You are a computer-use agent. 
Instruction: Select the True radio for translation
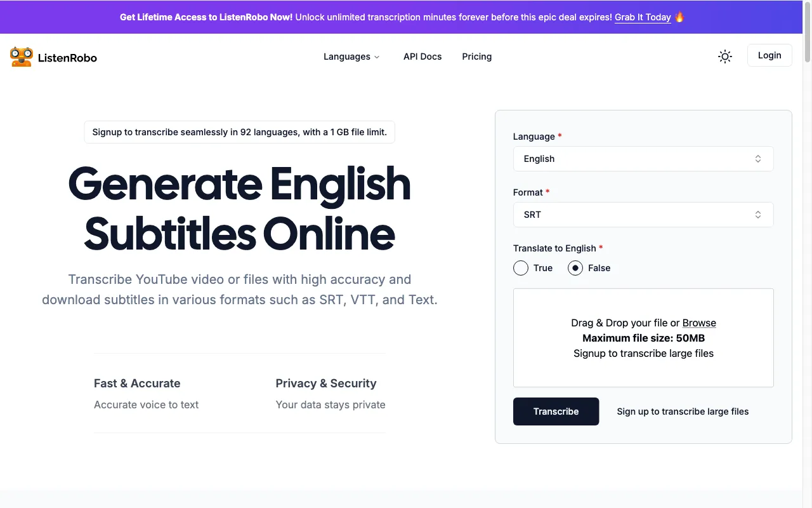(x=521, y=268)
